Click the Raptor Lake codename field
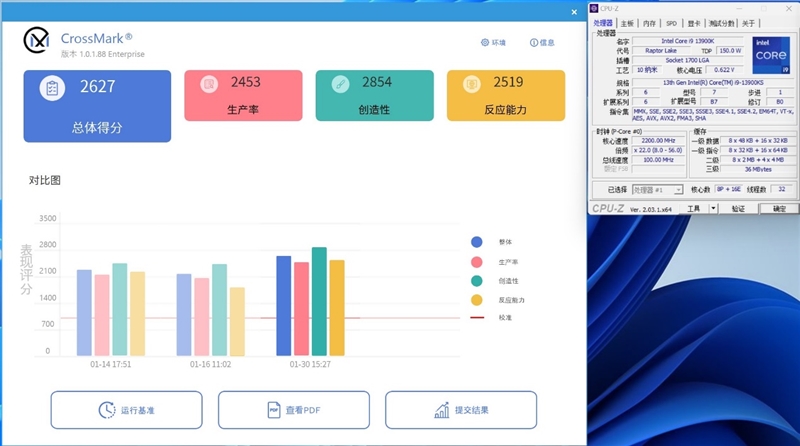This screenshot has height=446, width=800. click(x=661, y=51)
